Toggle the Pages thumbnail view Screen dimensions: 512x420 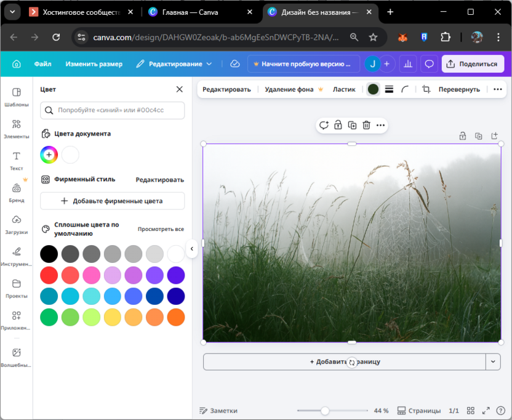pyautogui.click(x=419, y=411)
